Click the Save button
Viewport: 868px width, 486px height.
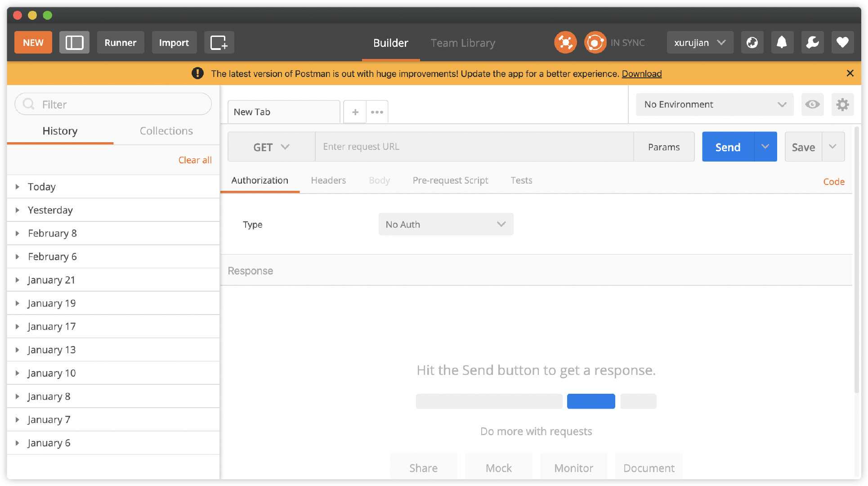click(x=804, y=146)
